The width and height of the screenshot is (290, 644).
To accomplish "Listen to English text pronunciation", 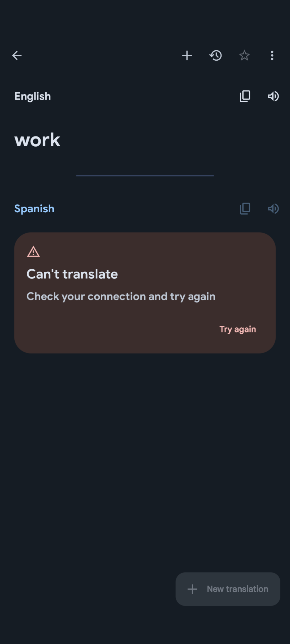I will (x=273, y=96).
